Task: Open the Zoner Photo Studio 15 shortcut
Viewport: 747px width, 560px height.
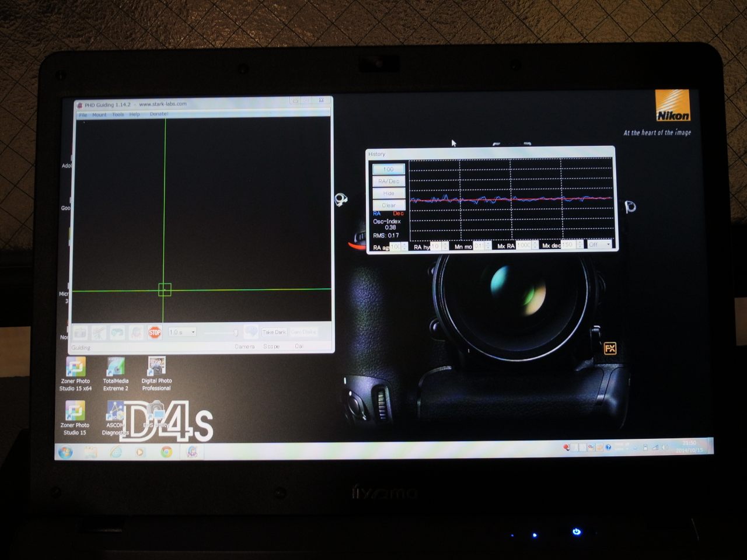Action: coord(75,418)
